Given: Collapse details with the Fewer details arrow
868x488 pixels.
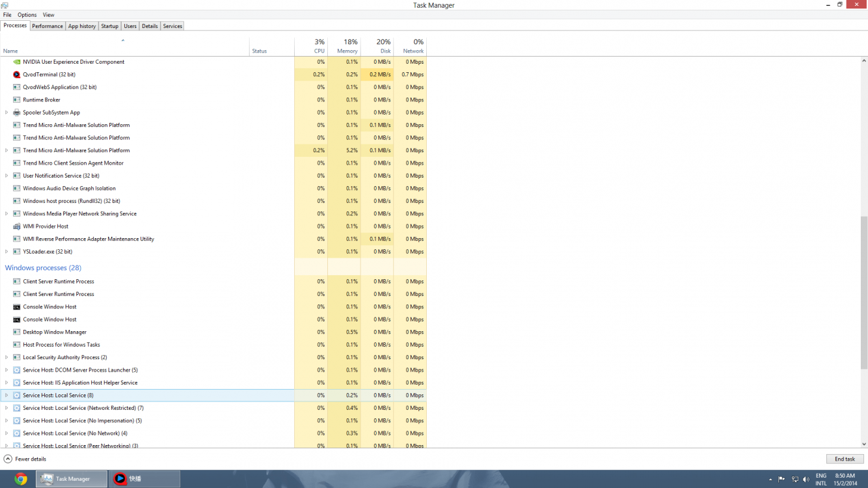Looking at the screenshot, I should click(x=8, y=459).
